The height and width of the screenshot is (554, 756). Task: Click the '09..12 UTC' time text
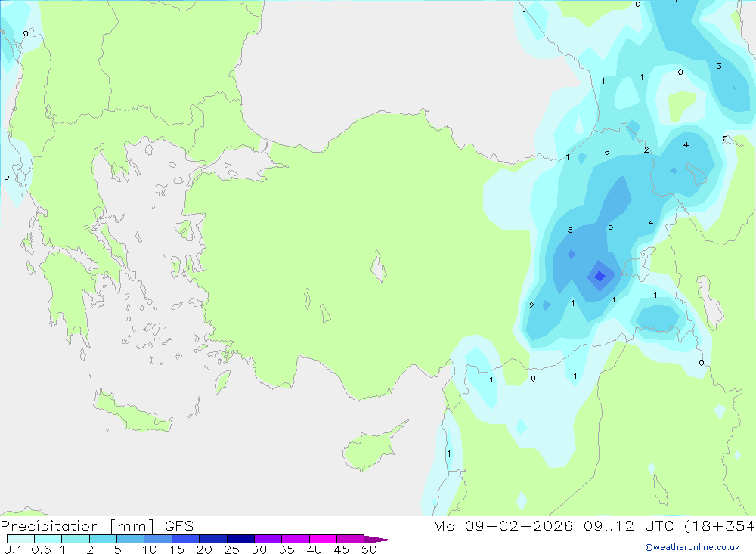[x=628, y=525]
